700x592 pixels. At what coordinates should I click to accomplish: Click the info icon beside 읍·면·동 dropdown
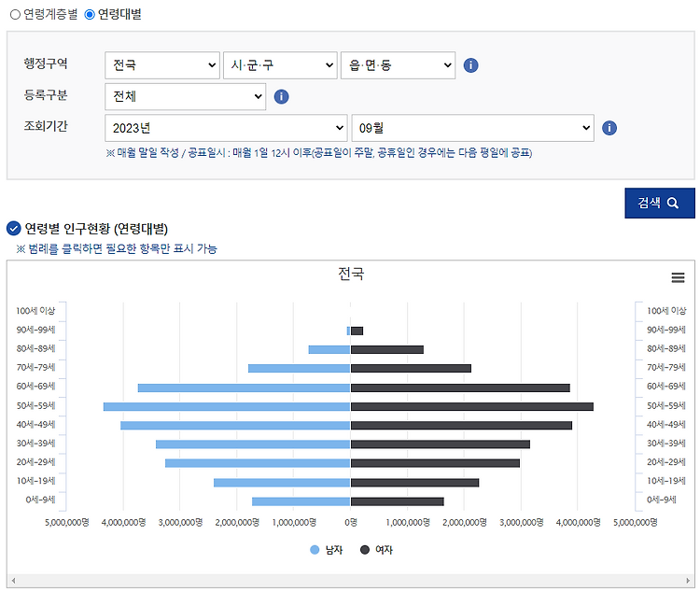click(x=470, y=65)
